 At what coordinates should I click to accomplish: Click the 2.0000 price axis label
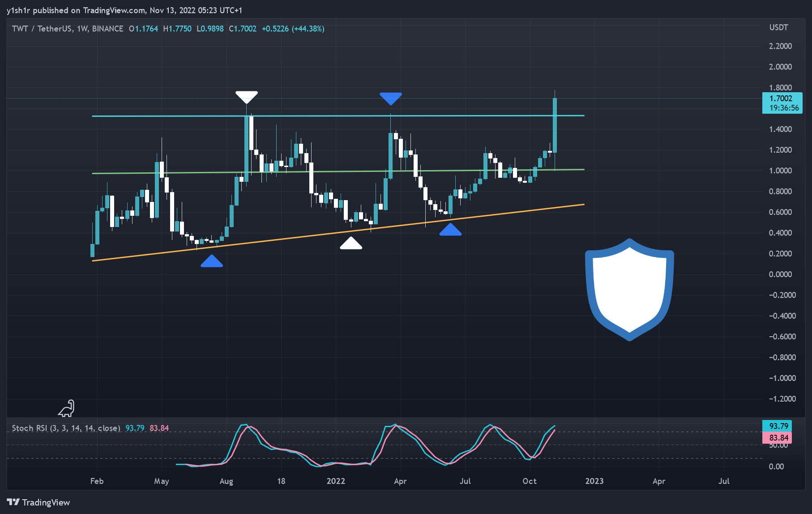click(x=780, y=67)
